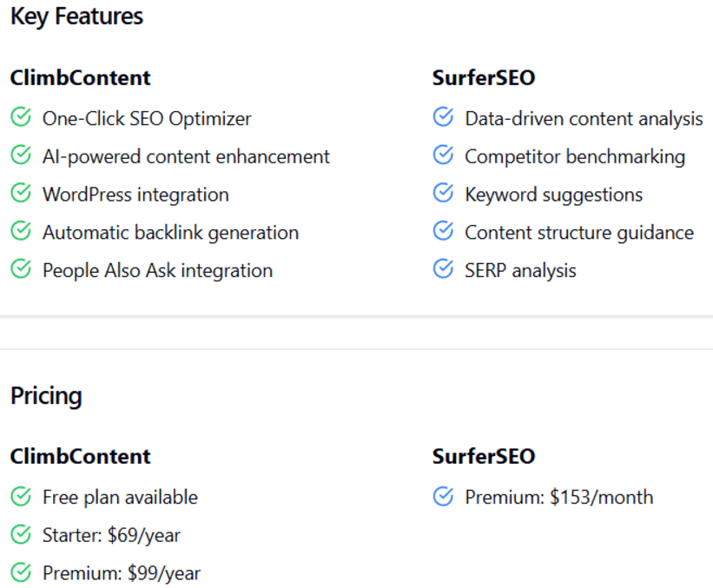Click the green check icon beside Premium: $99/year
The image size is (713, 588).
point(21,572)
